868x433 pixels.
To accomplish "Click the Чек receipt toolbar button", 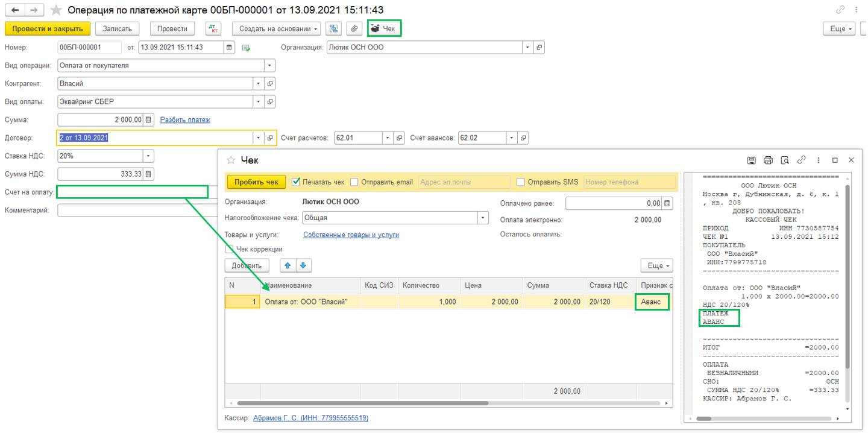I will 384,28.
